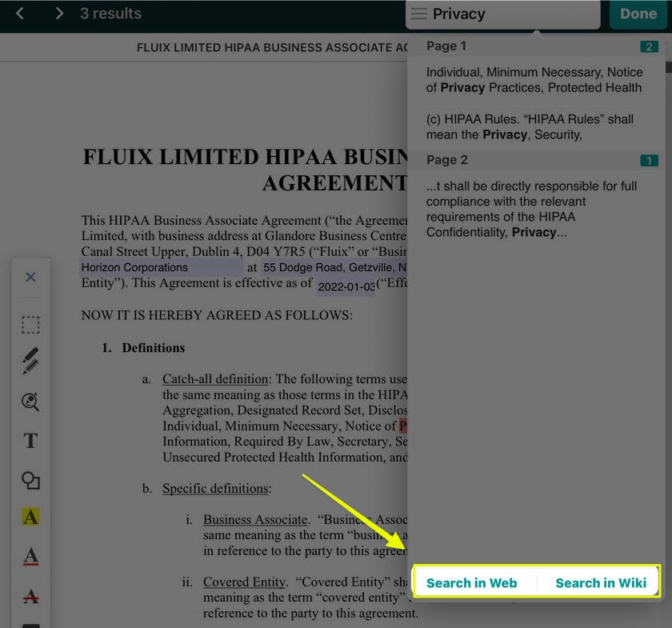This screenshot has width=672, height=628.
Task: Click the Privacy search input field
Action: point(512,14)
